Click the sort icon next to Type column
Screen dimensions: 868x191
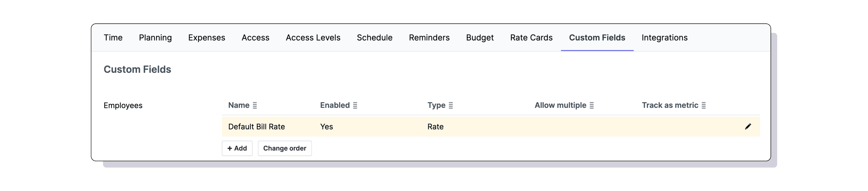coord(451,105)
